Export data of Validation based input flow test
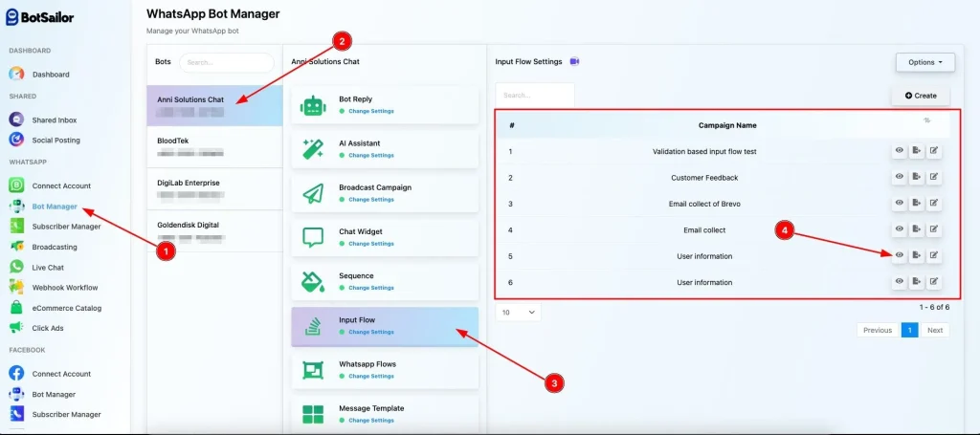980x435 pixels. click(916, 151)
